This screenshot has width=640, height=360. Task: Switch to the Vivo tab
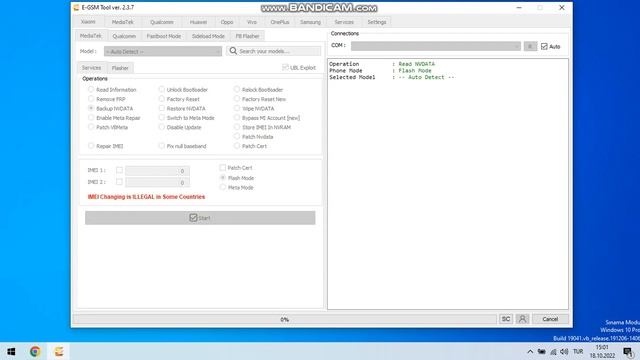point(252,22)
